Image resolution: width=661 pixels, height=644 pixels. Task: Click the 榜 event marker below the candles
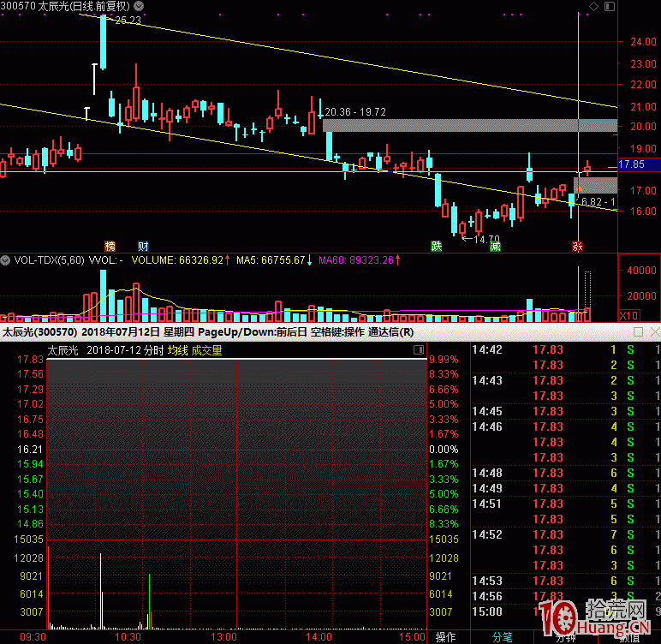110,247
